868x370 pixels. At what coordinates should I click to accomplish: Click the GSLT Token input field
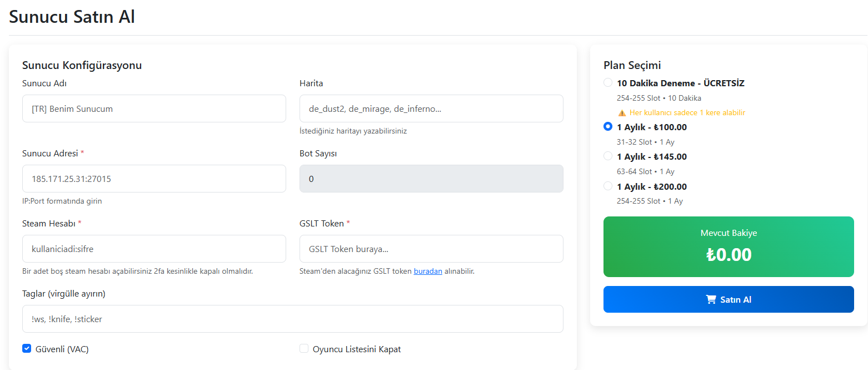(431, 249)
